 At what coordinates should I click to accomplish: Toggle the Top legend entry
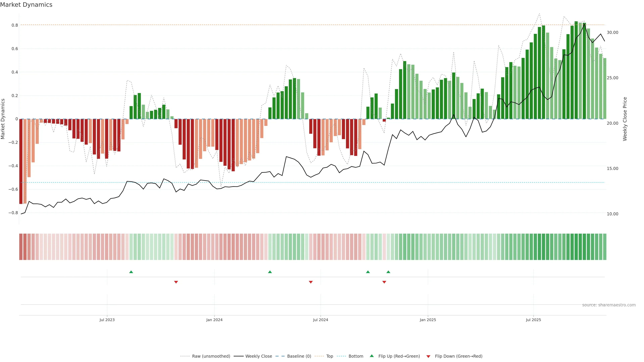pos(330,356)
